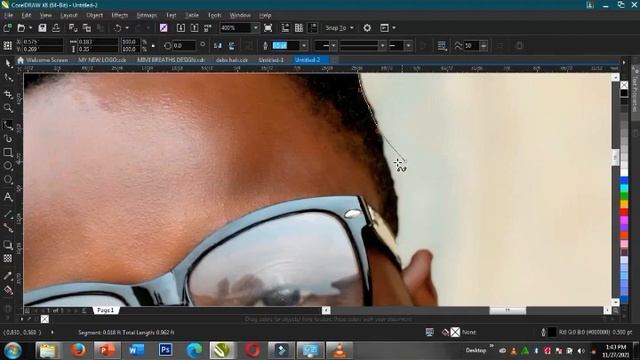Screen dimensions: 640x360
Task: Click the Options gear icon
Action: [367, 28]
